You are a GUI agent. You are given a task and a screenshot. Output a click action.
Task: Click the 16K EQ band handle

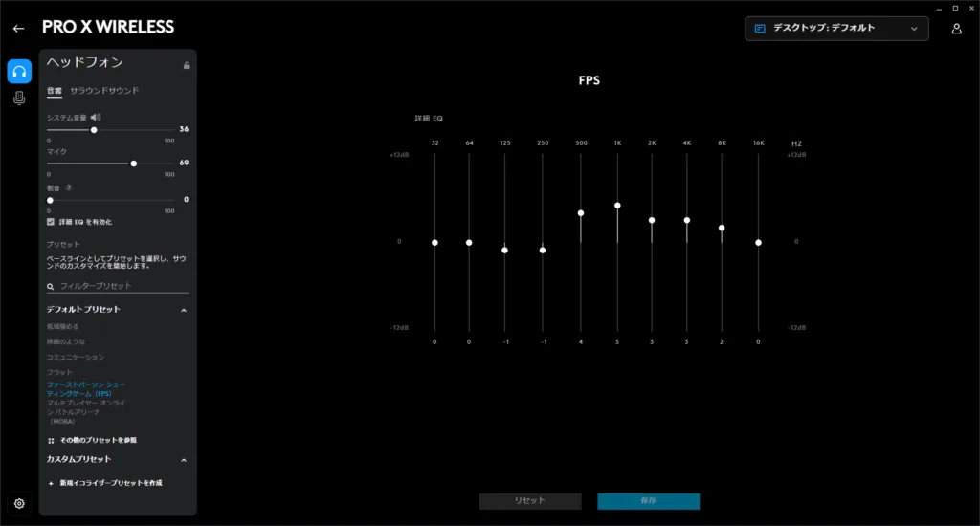(x=758, y=242)
